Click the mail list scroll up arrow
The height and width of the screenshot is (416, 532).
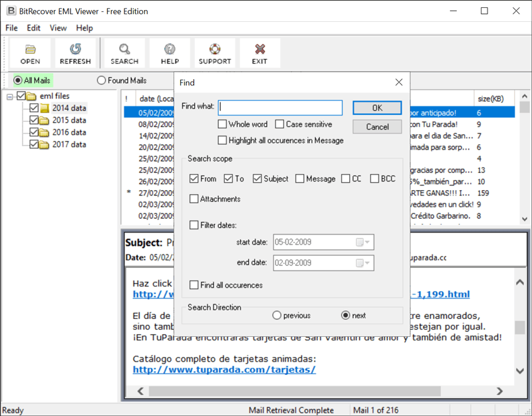(525, 96)
